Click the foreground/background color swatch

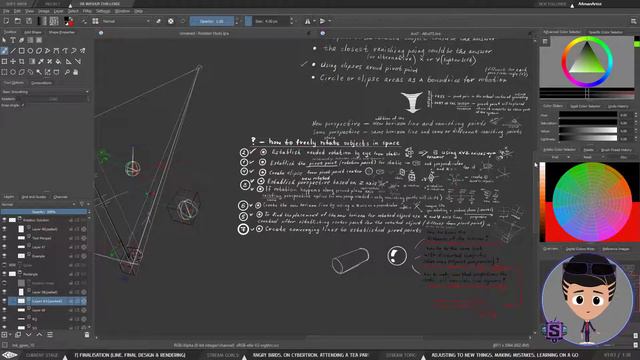click(69, 21)
